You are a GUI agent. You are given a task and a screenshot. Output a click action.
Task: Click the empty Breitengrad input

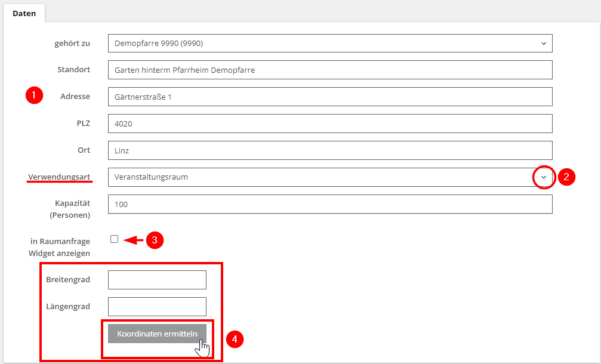point(157,280)
